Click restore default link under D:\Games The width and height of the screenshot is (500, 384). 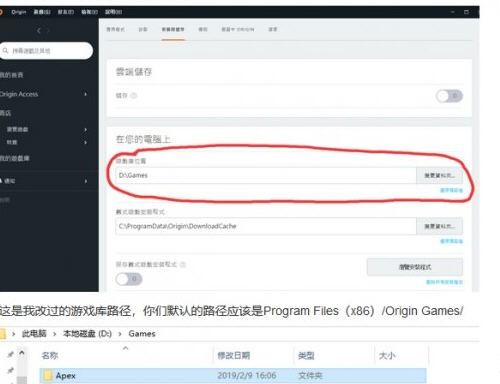[451, 190]
